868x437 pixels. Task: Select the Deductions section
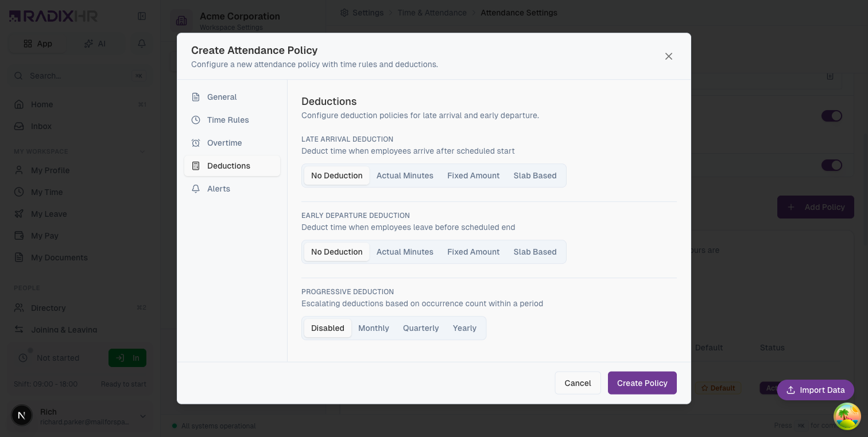click(x=232, y=166)
